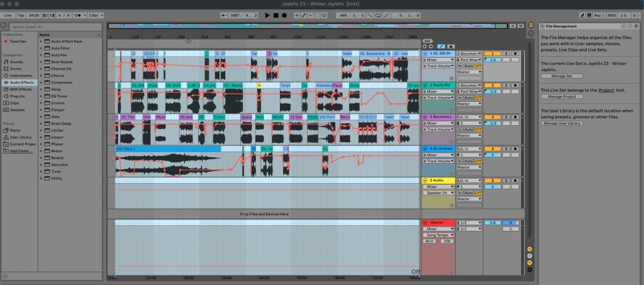
Task: Click the Manage User Library button
Action: (562, 123)
